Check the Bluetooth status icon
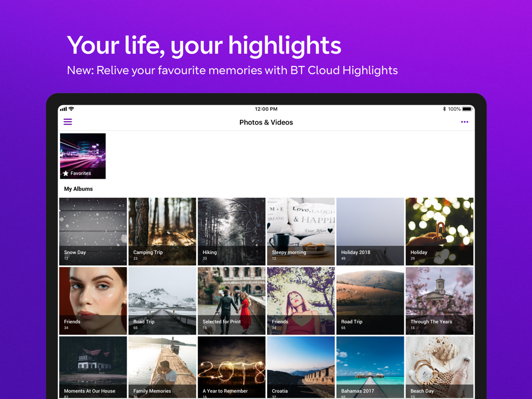532x399 pixels. coord(444,109)
